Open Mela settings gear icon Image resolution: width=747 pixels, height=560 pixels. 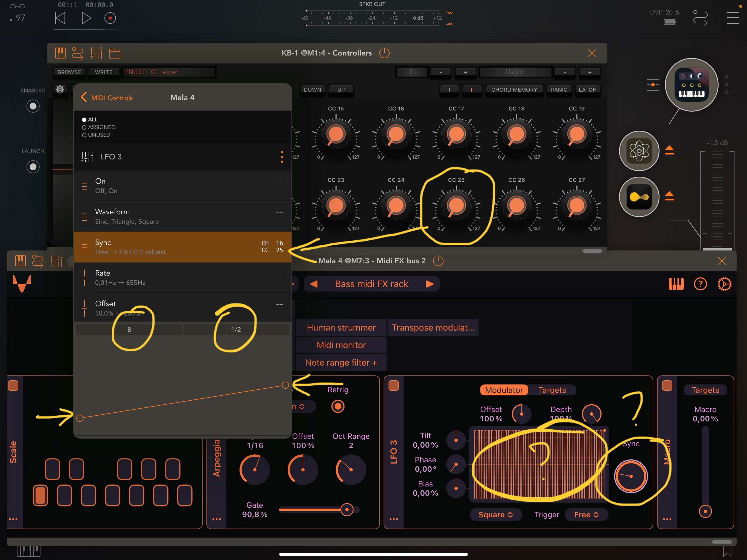[x=724, y=284]
